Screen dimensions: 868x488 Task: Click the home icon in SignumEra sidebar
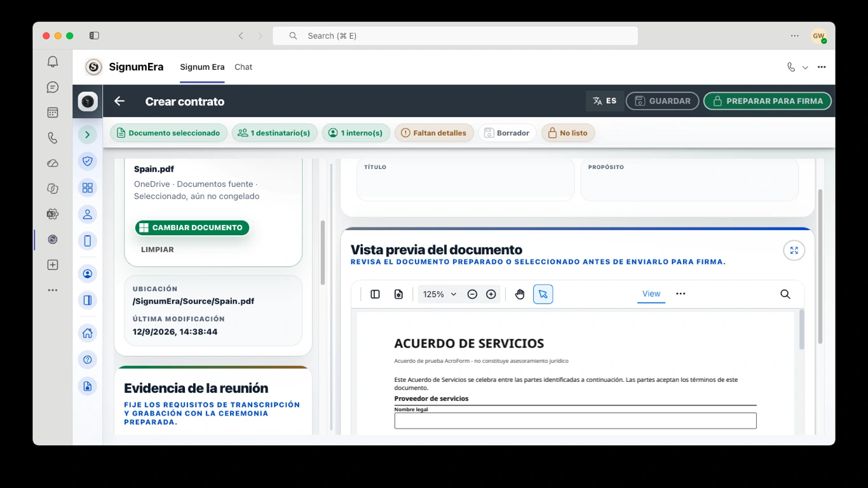pyautogui.click(x=88, y=333)
